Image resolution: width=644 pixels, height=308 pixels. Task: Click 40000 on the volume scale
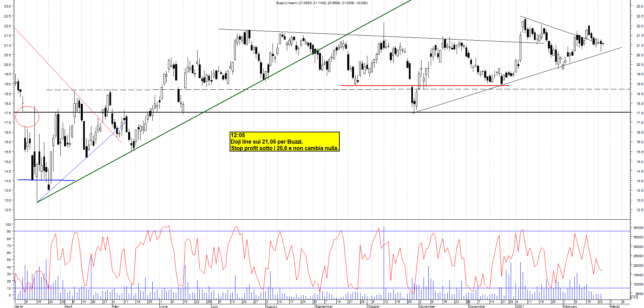[638, 228]
